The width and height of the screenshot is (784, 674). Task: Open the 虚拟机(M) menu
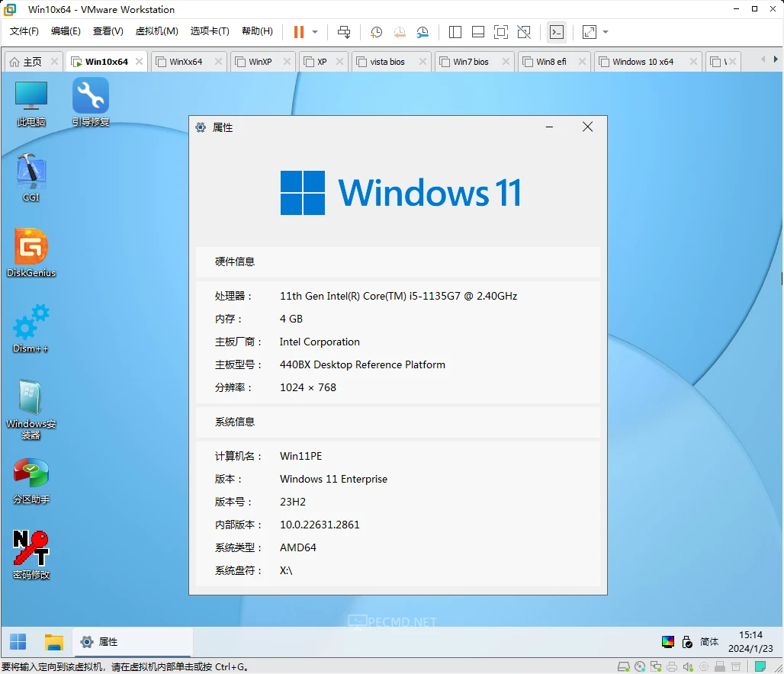(156, 31)
